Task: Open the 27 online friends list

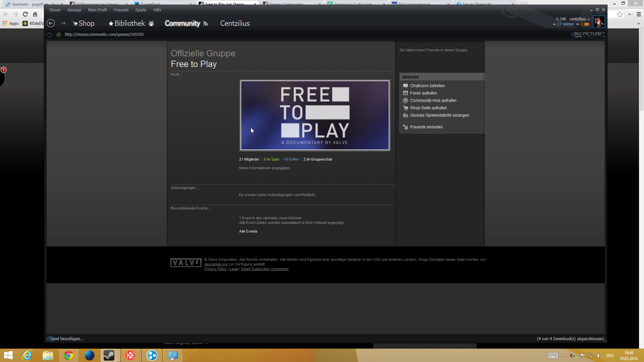Action: click(565, 24)
